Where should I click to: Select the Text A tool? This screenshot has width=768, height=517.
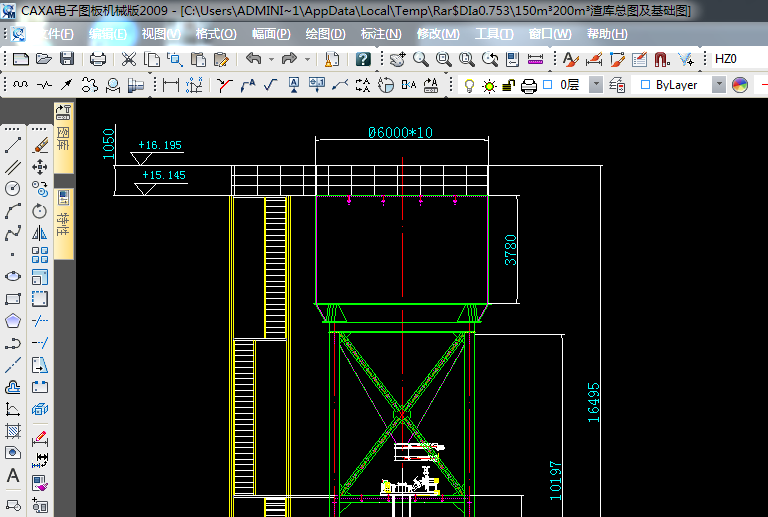click(13, 475)
